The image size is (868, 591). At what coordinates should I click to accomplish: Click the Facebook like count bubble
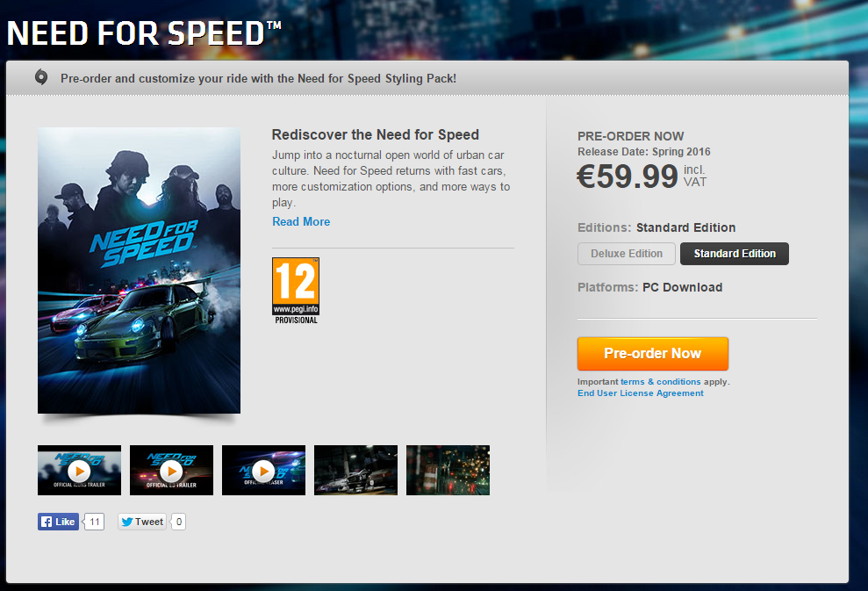pyautogui.click(x=94, y=522)
